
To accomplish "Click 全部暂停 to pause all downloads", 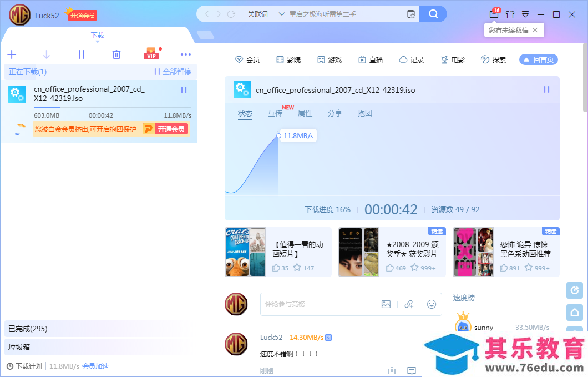I will point(173,72).
